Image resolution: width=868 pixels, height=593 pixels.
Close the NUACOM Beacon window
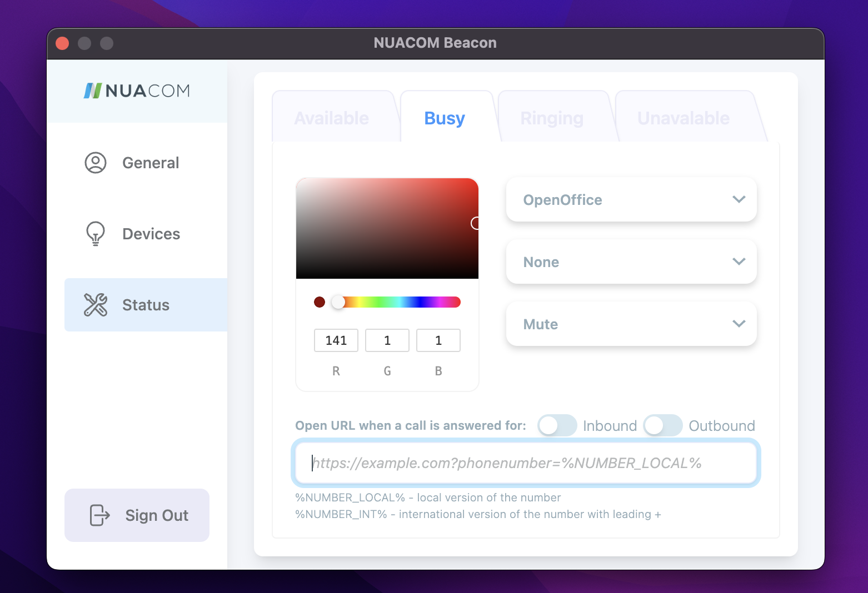click(62, 43)
